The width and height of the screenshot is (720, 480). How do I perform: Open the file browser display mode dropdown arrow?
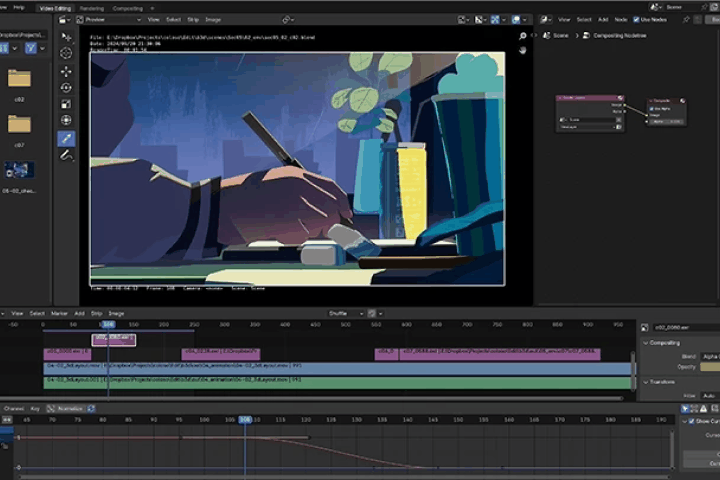tap(15, 48)
